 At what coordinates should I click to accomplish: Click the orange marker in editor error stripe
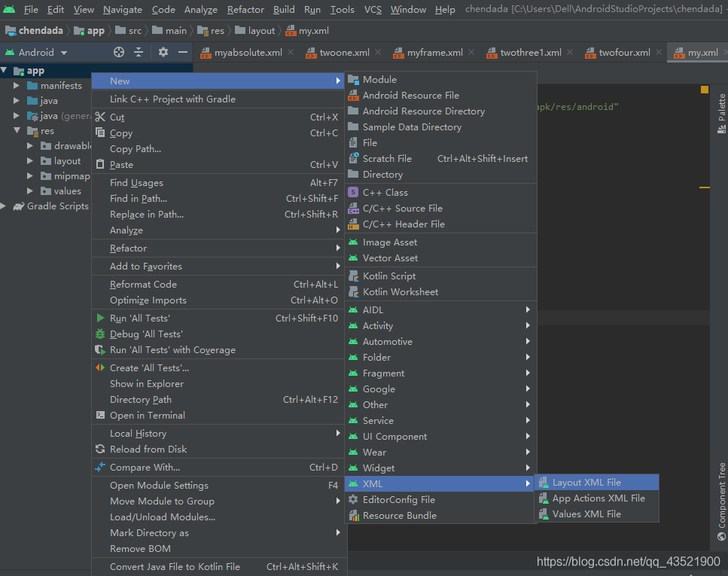click(x=705, y=187)
